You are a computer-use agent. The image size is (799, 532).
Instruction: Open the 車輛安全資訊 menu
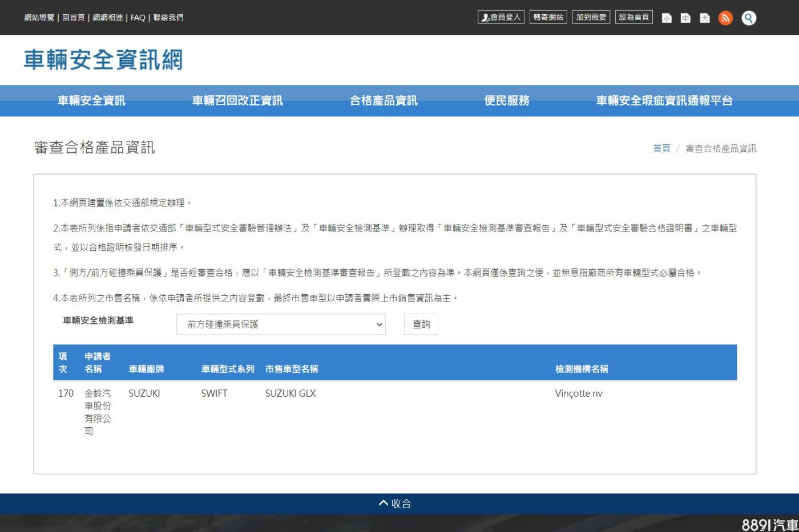[91, 101]
